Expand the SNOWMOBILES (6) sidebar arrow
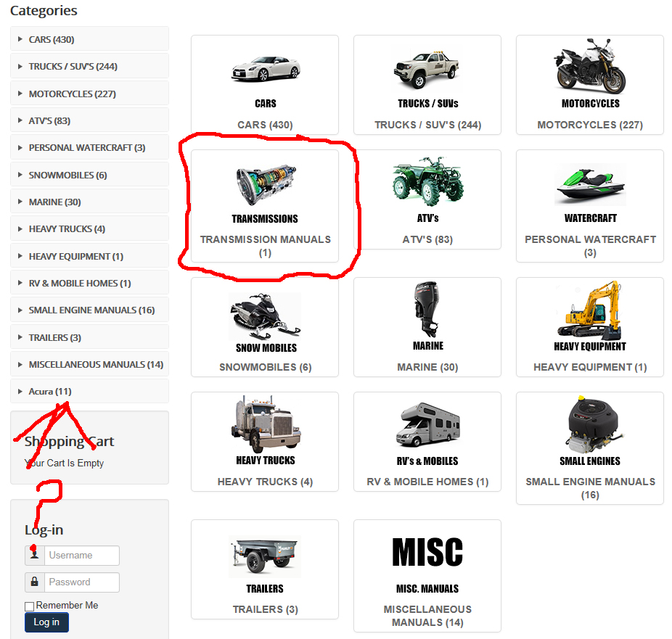Viewport: 672px width, 639px height. pos(20,175)
